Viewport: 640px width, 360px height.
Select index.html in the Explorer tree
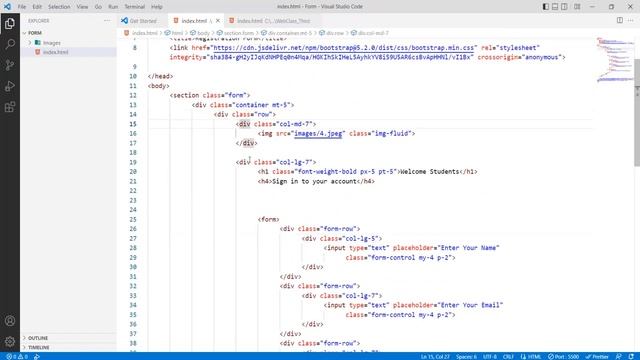[x=69, y=52]
